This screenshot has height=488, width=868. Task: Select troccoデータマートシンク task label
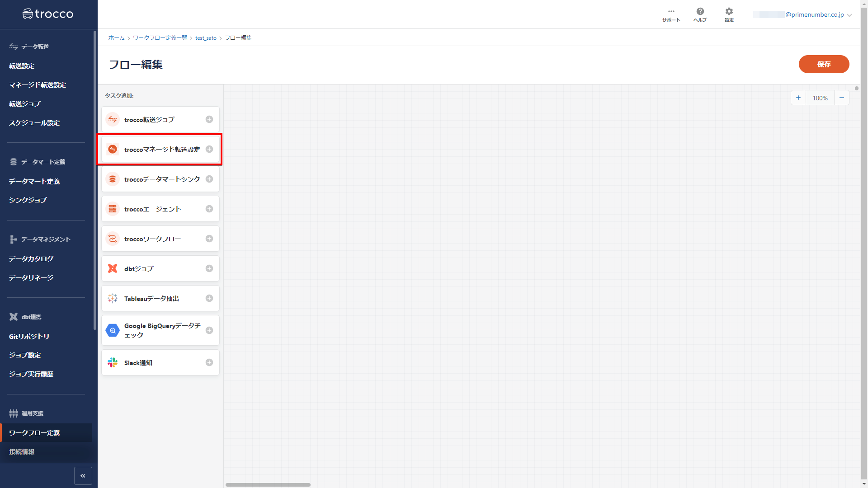(162, 179)
